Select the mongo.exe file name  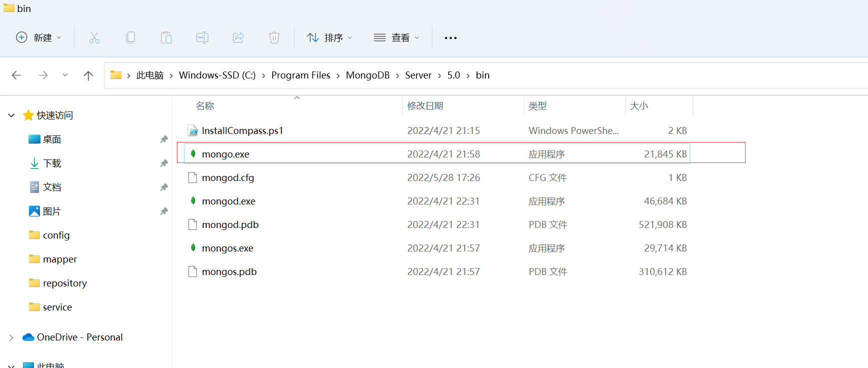pyautogui.click(x=225, y=154)
